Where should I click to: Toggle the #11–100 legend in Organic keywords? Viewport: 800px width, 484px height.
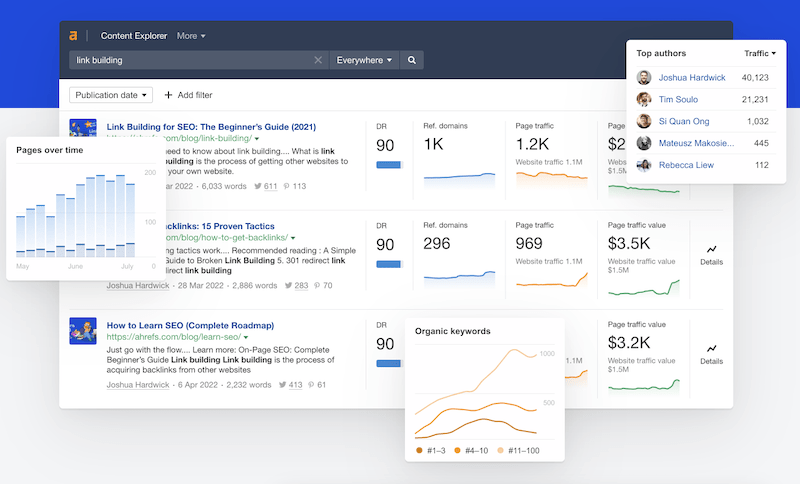518,451
